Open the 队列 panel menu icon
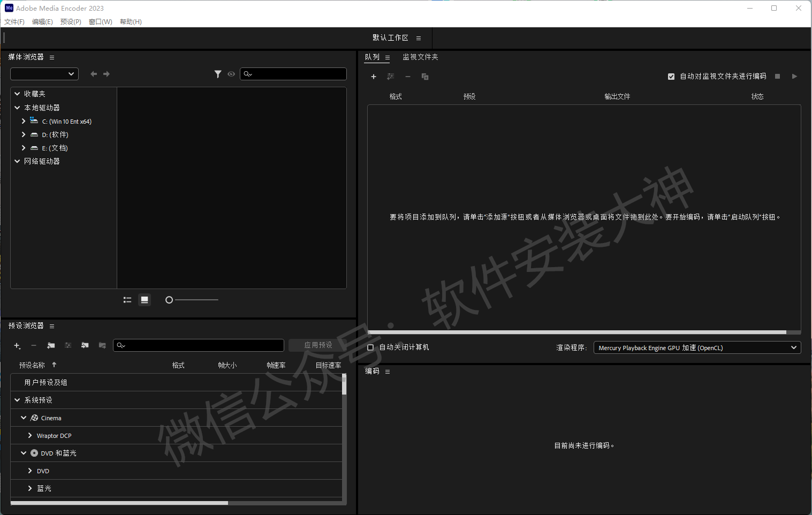Viewport: 812px width, 515px height. [388, 57]
